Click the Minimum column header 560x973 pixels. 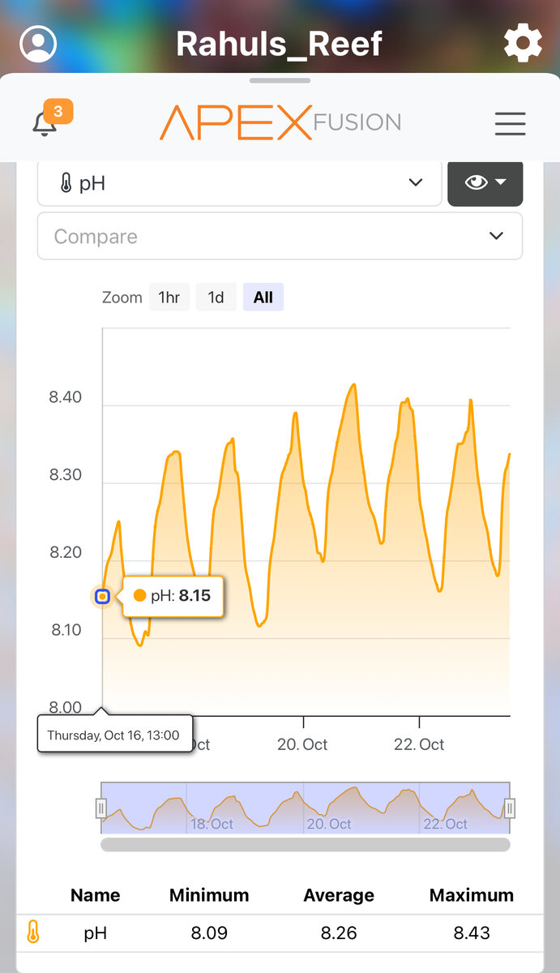point(209,895)
